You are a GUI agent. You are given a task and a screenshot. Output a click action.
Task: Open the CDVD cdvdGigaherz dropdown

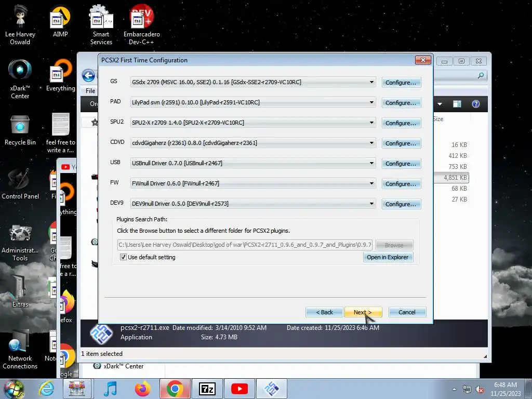(253, 143)
